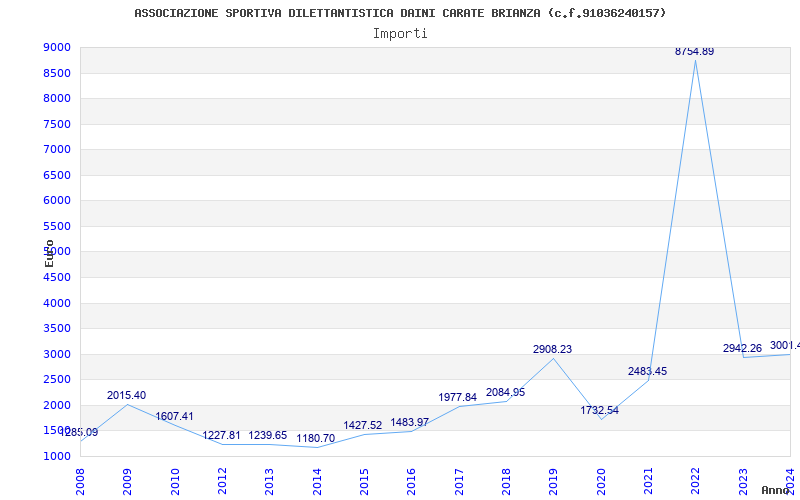
Task: Click the 1977.84 data label
Action: pyautogui.click(x=457, y=397)
